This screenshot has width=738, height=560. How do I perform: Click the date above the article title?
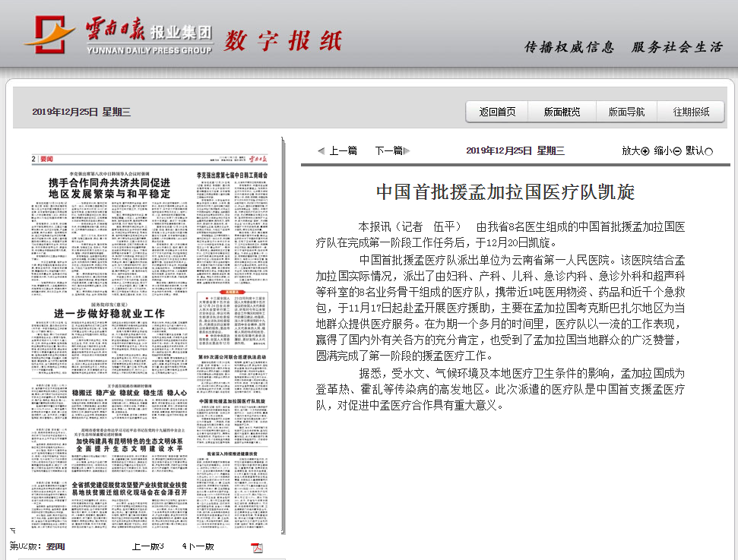pos(515,150)
